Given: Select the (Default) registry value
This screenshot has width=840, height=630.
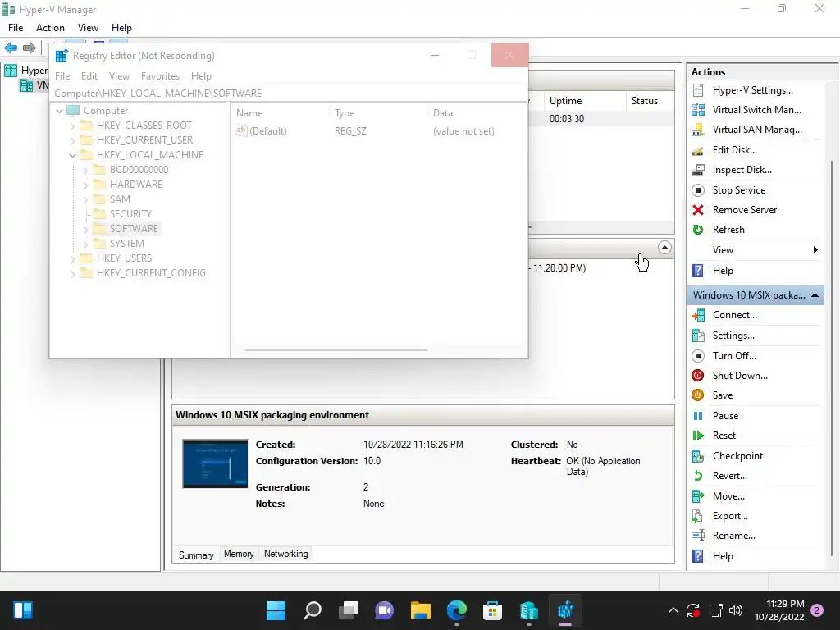Looking at the screenshot, I should pyautogui.click(x=268, y=131).
